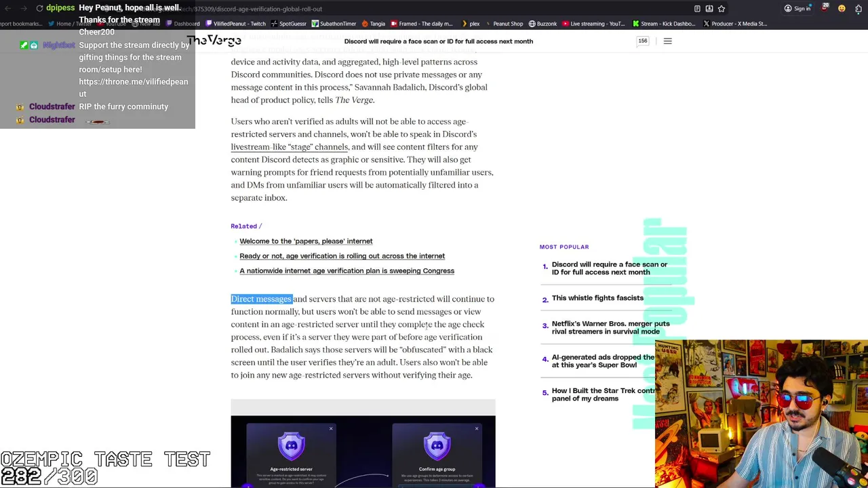The image size is (868, 488).
Task: Click the sticky article headline in header
Action: (x=438, y=41)
